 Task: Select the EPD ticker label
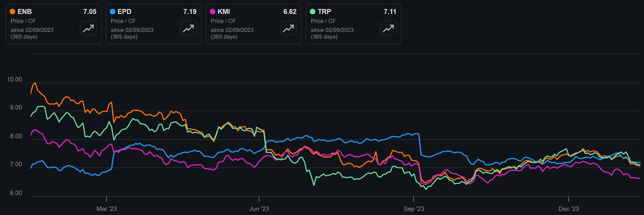point(125,12)
